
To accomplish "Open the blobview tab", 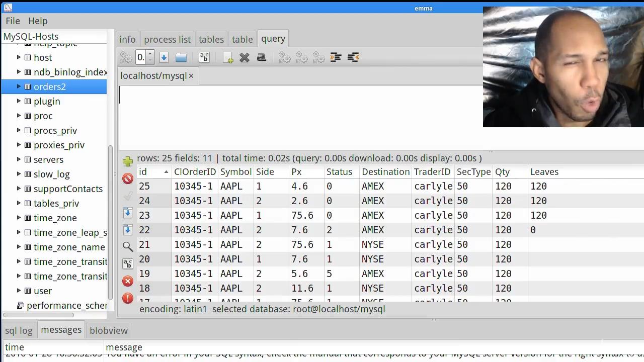I will click(x=109, y=330).
